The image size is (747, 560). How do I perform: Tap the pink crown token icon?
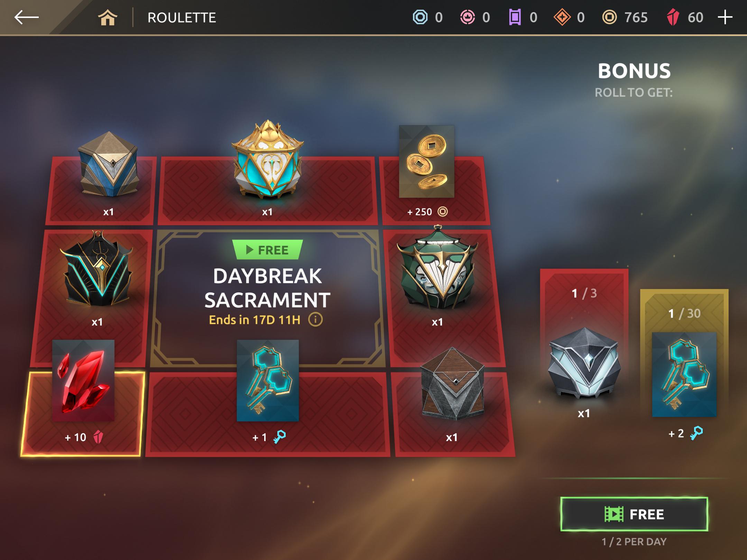[x=468, y=17]
